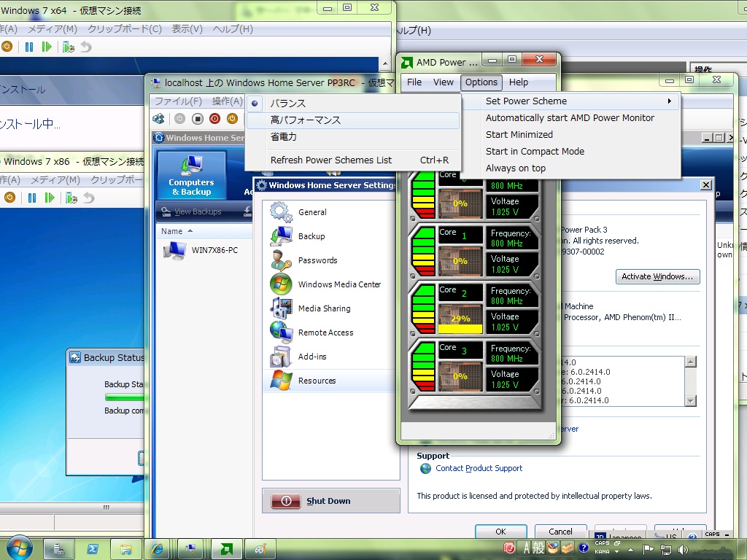Click Options menu in AMD Power Monitor

[481, 82]
